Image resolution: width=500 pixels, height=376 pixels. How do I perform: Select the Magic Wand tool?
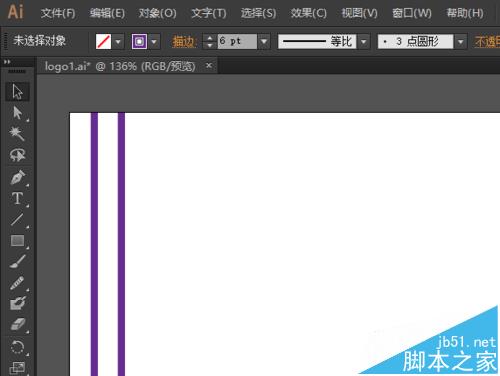click(x=17, y=134)
